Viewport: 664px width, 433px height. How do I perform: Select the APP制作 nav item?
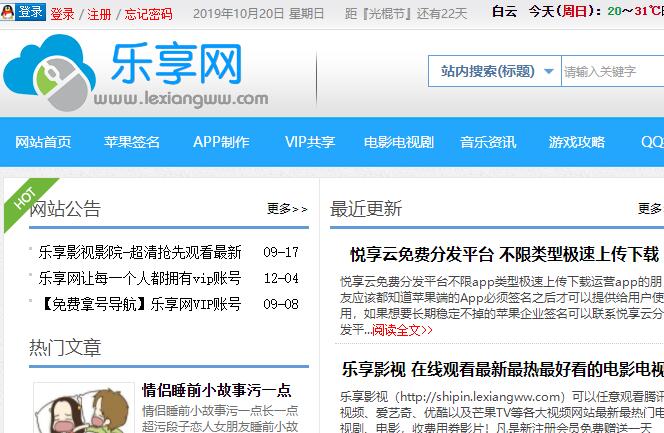click(x=221, y=142)
